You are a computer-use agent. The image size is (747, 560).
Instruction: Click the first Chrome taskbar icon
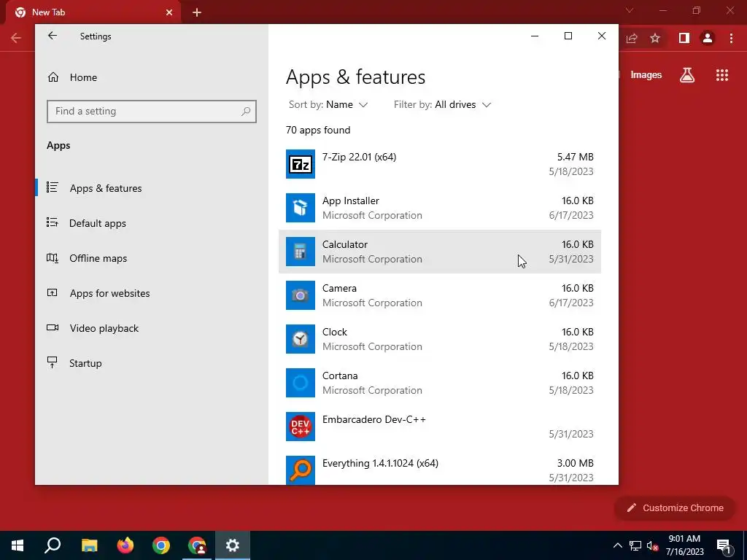click(161, 545)
